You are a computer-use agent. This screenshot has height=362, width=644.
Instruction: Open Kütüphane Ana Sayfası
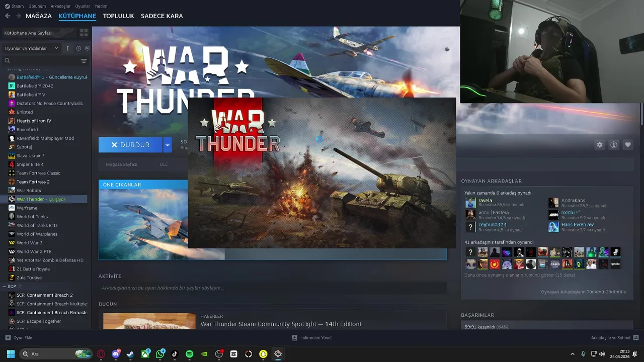28,33
